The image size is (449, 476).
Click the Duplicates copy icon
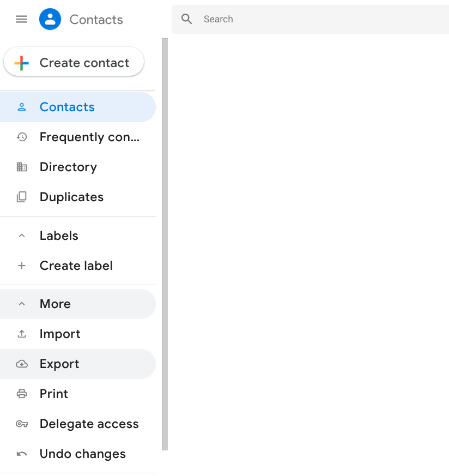(x=22, y=197)
